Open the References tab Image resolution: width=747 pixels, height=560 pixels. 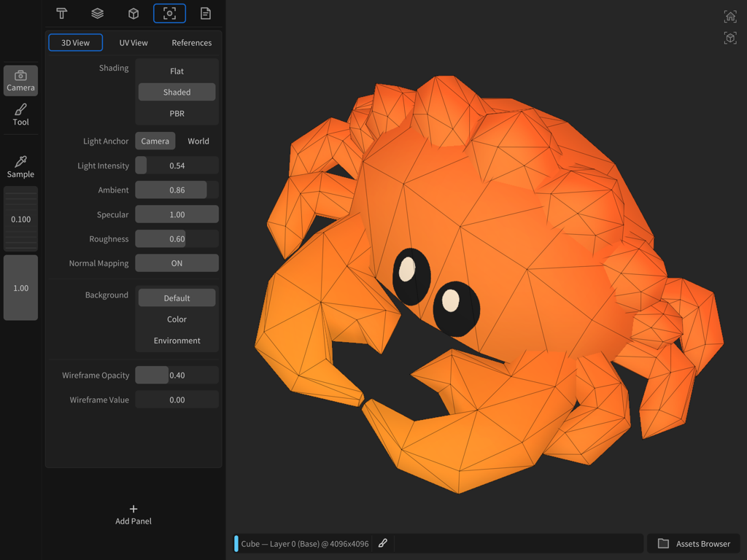191,42
